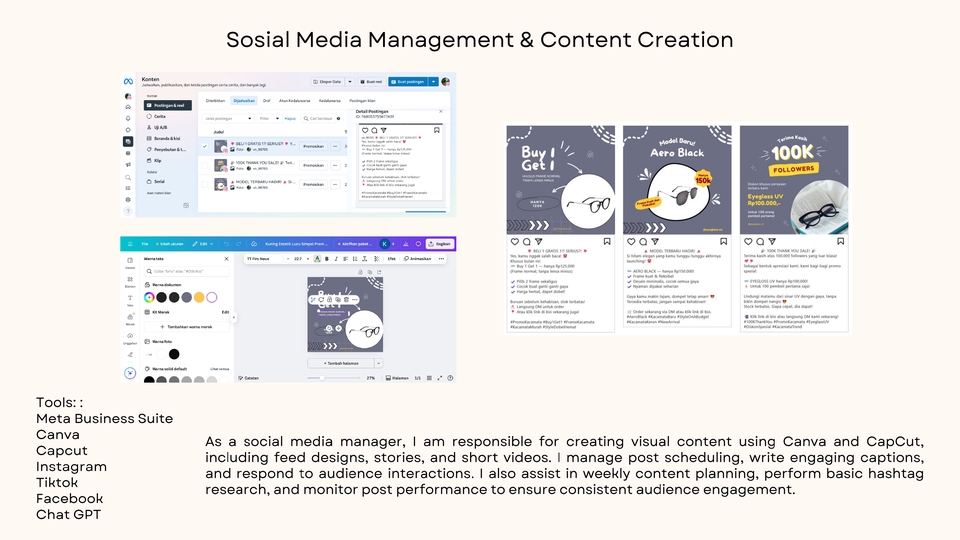This screenshot has width=960, height=540.
Task: Click the text color icon in Canva toolbar
Action: pos(316,258)
